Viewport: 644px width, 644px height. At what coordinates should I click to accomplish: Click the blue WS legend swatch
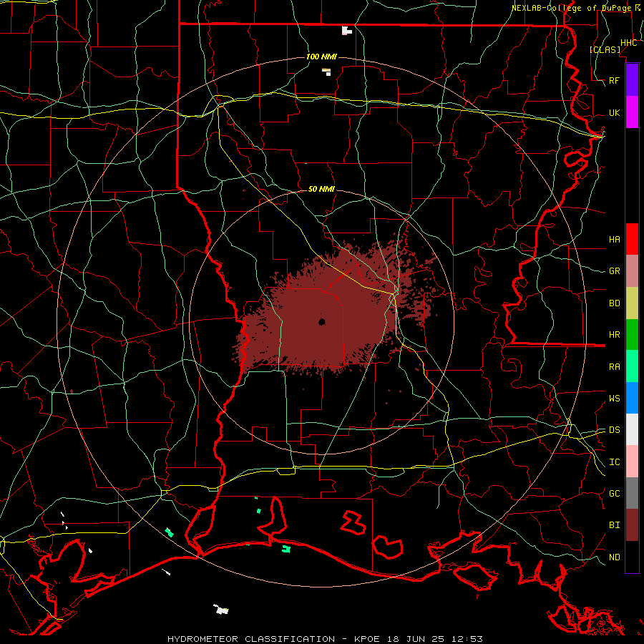pyautogui.click(x=632, y=398)
